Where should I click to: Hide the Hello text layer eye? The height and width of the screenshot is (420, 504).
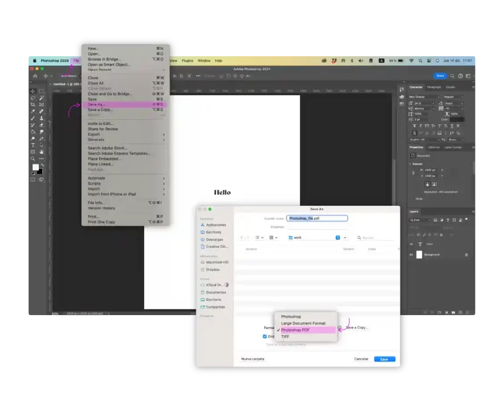[x=411, y=244]
